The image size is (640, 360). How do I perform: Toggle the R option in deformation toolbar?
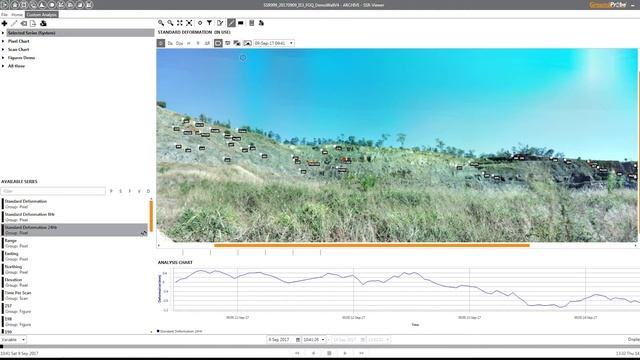198,43
